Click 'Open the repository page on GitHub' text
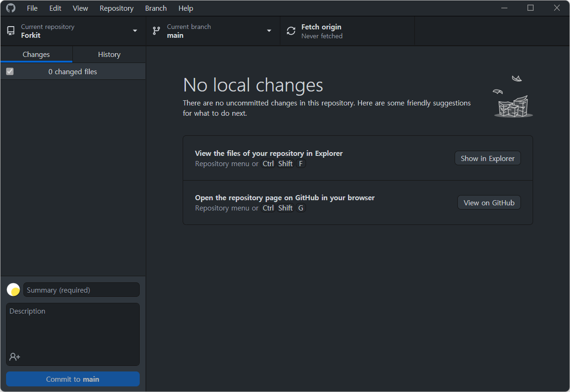The height and width of the screenshot is (392, 570). pyautogui.click(x=285, y=197)
